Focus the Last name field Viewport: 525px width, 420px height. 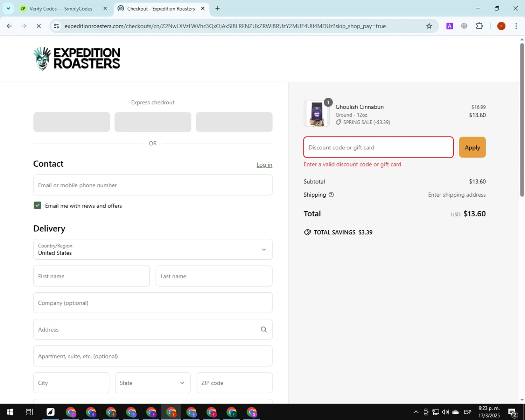(x=214, y=276)
